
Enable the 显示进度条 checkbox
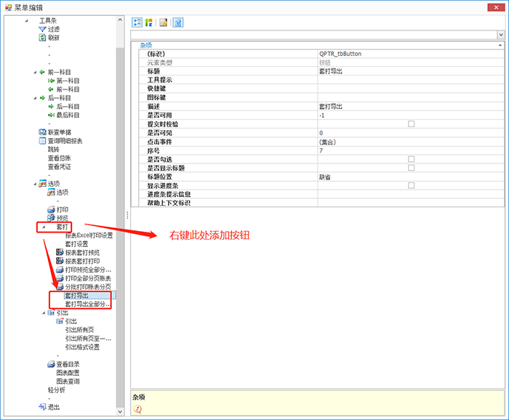click(411, 185)
